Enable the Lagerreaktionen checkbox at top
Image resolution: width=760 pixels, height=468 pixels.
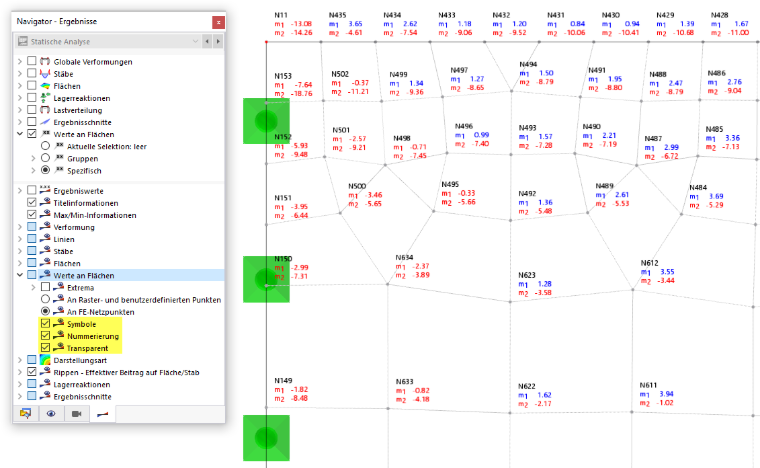click(32, 97)
